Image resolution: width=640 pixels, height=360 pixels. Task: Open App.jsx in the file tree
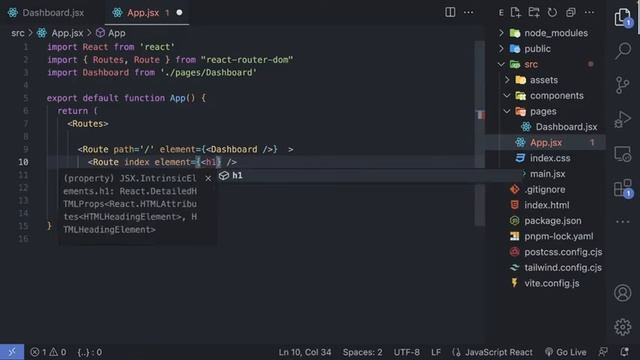tap(545, 142)
